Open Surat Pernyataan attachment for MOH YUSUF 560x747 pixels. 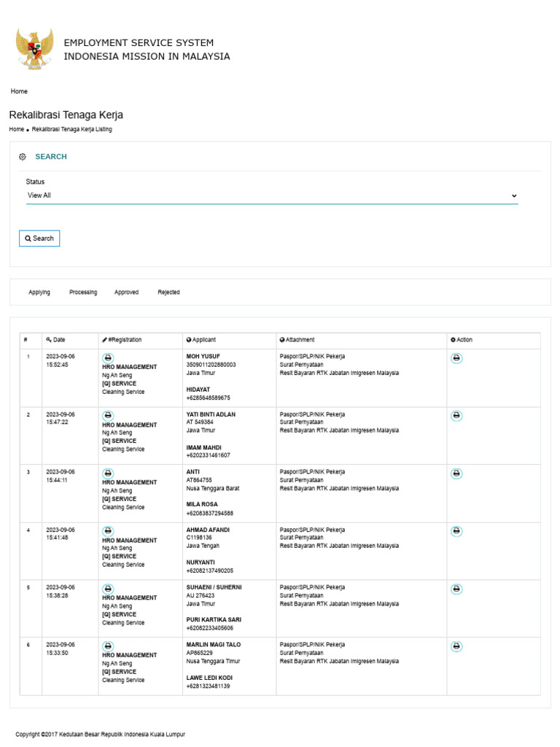tap(301, 365)
